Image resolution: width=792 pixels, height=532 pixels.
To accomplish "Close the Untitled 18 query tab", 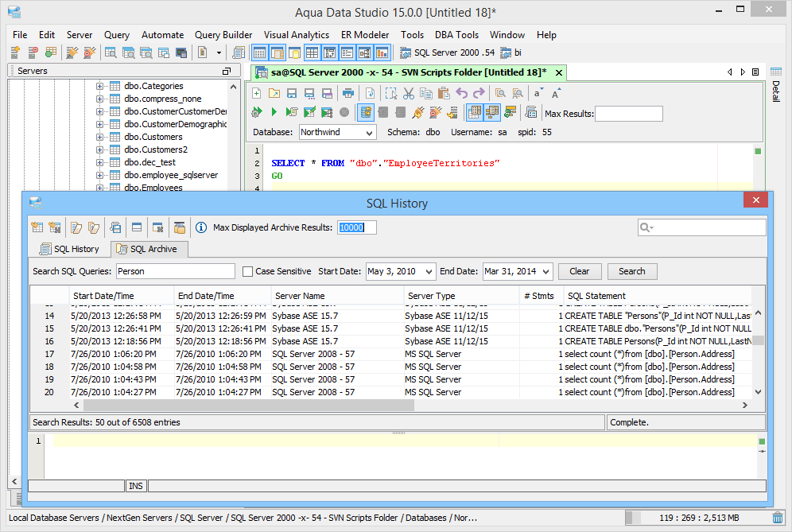I will pos(559,72).
